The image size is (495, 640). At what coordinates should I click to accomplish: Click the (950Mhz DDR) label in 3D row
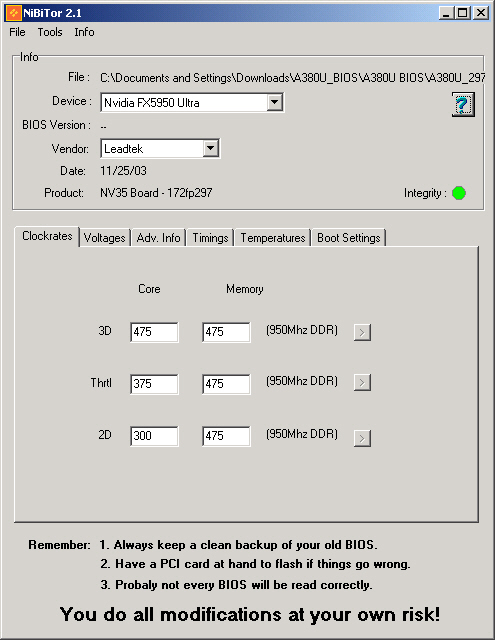[x=302, y=330]
